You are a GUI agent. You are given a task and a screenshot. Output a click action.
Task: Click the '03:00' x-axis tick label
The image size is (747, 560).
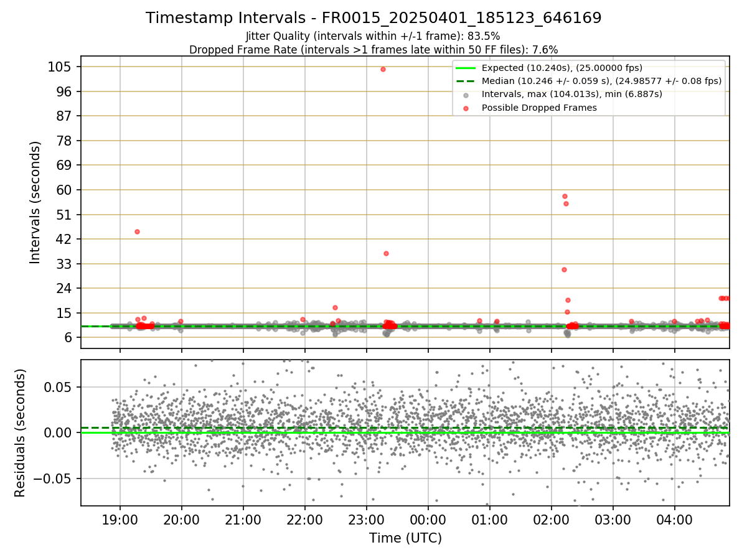tap(613, 520)
